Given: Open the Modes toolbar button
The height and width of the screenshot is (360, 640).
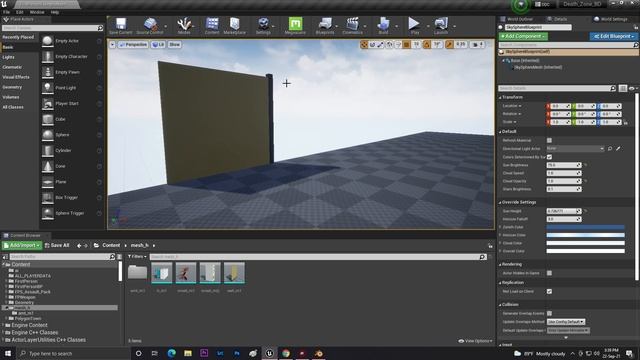Looking at the screenshot, I should (x=184, y=24).
